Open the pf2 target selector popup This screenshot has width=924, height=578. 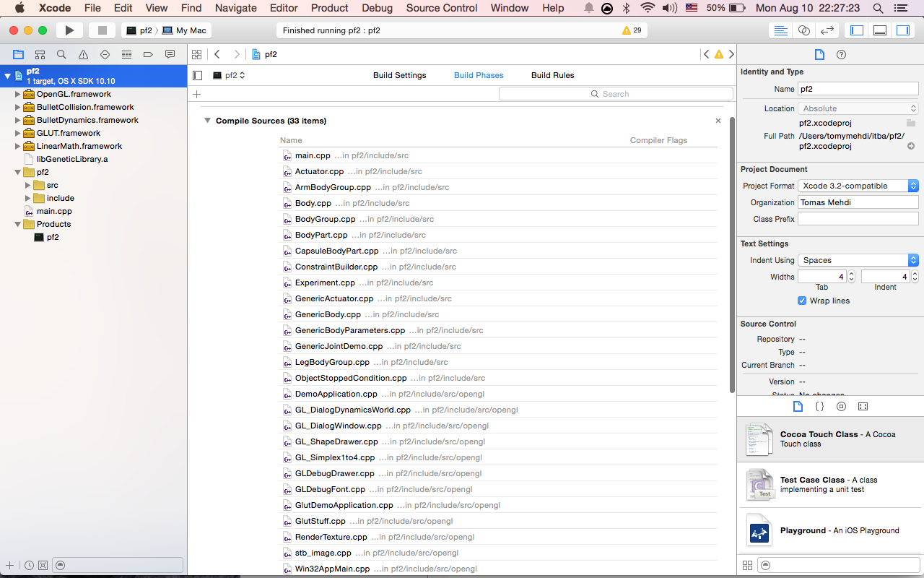pos(230,75)
